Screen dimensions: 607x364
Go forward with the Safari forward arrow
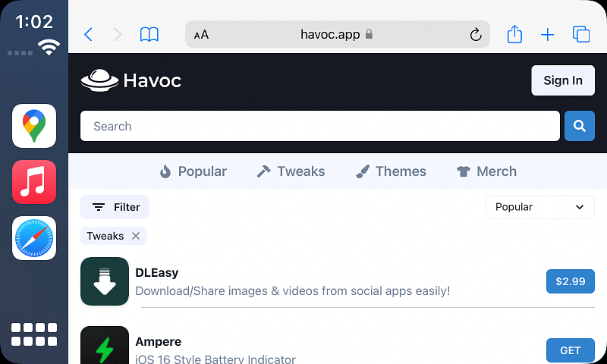(x=118, y=34)
